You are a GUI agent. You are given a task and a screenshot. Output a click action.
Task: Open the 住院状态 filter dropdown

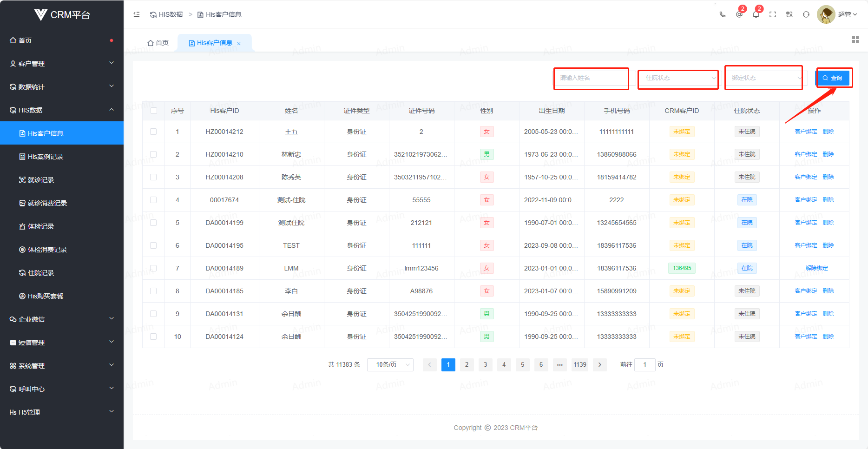pos(679,78)
